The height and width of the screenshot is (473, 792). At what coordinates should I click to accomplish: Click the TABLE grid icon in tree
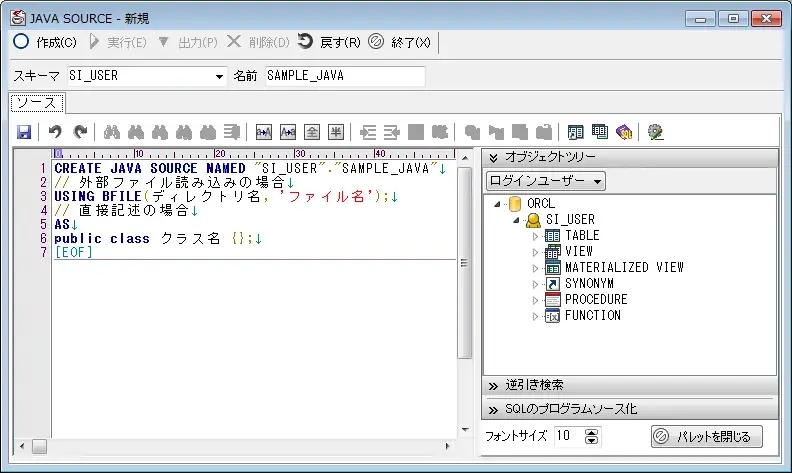552,235
